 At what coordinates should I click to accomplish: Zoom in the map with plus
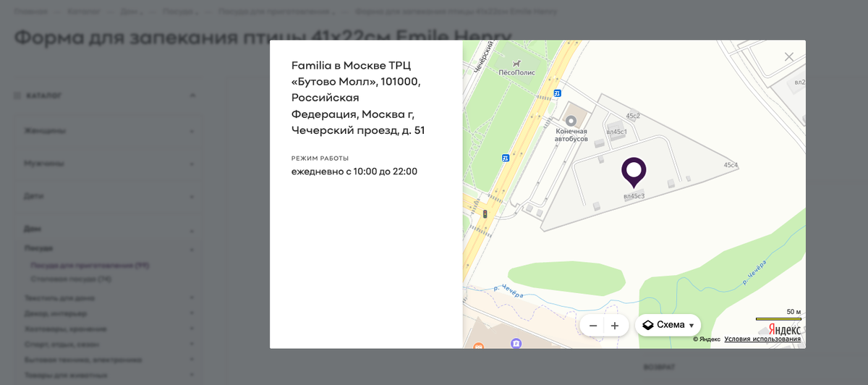point(615,326)
